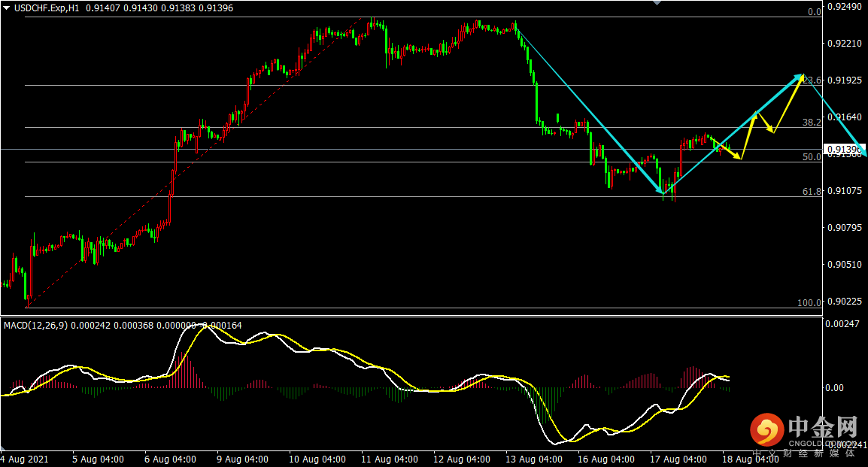Select the current price tag 0.91396
The image size is (868, 467).
(x=844, y=150)
